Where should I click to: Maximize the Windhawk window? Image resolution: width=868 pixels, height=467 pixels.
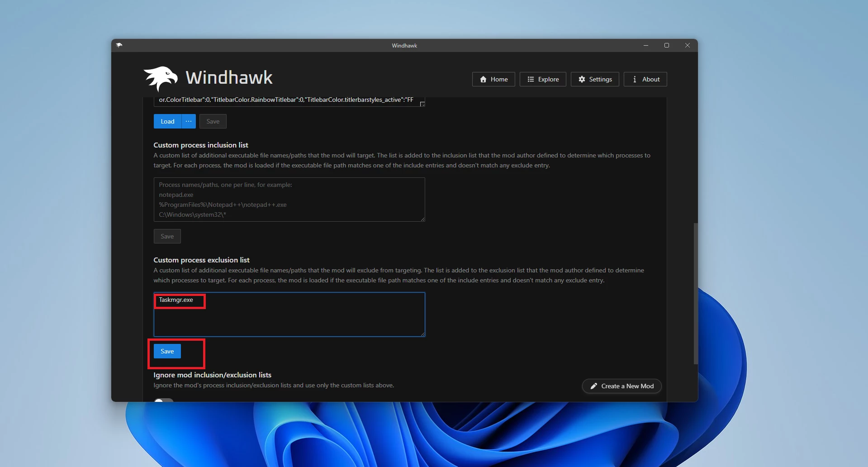click(667, 45)
